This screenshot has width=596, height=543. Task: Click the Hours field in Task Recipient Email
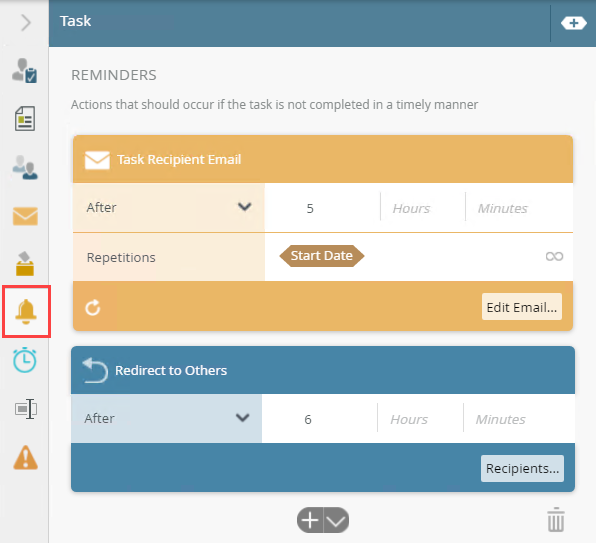click(x=423, y=208)
